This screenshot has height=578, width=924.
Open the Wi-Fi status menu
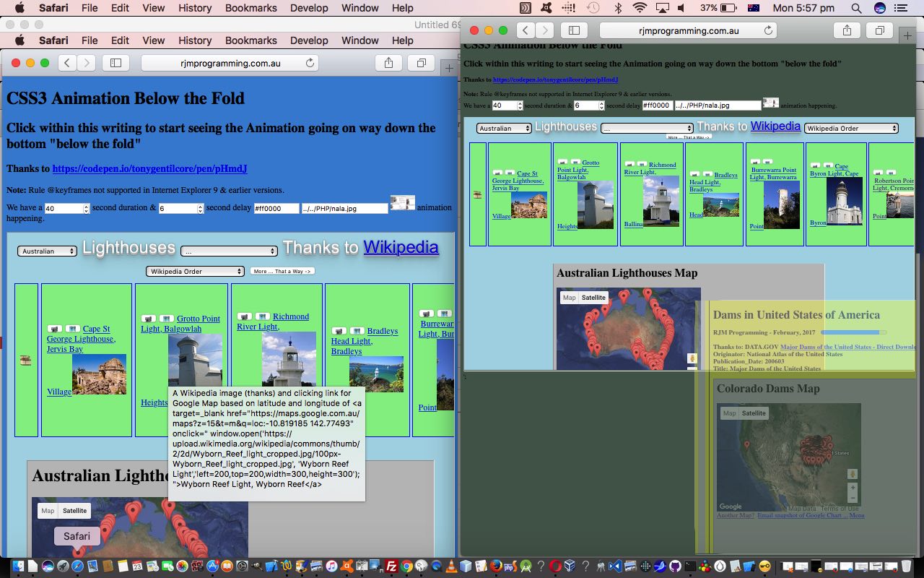(640, 8)
